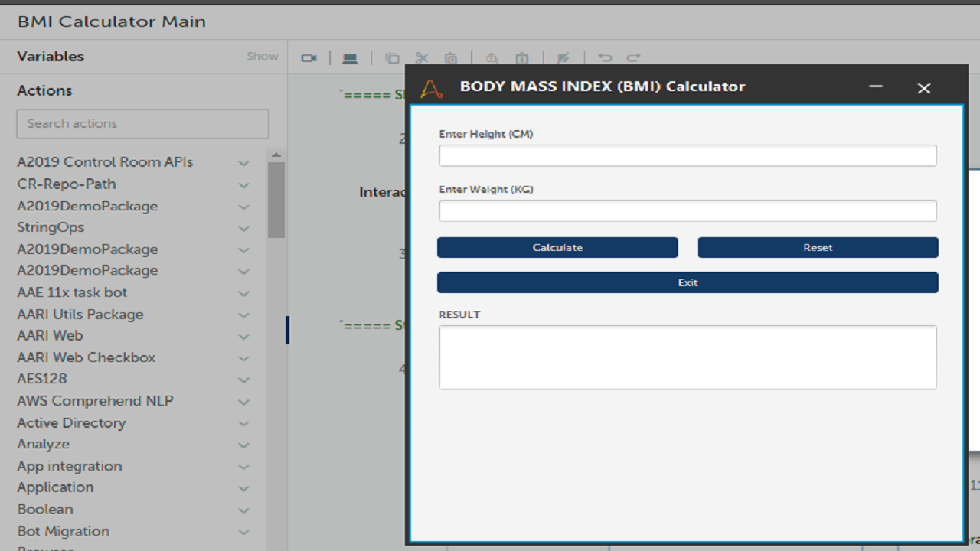The height and width of the screenshot is (551, 980).
Task: Select 'AARI Utils Package' action
Action: 80,315
